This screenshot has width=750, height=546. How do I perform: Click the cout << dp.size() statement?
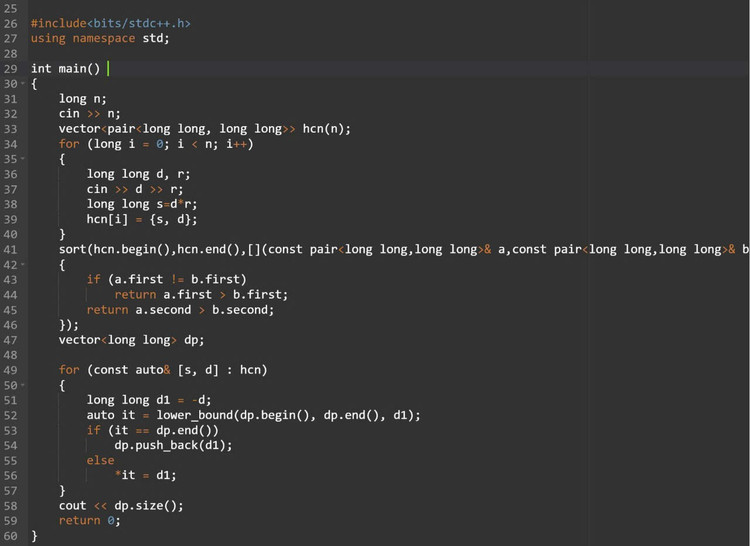pyautogui.click(x=120, y=505)
